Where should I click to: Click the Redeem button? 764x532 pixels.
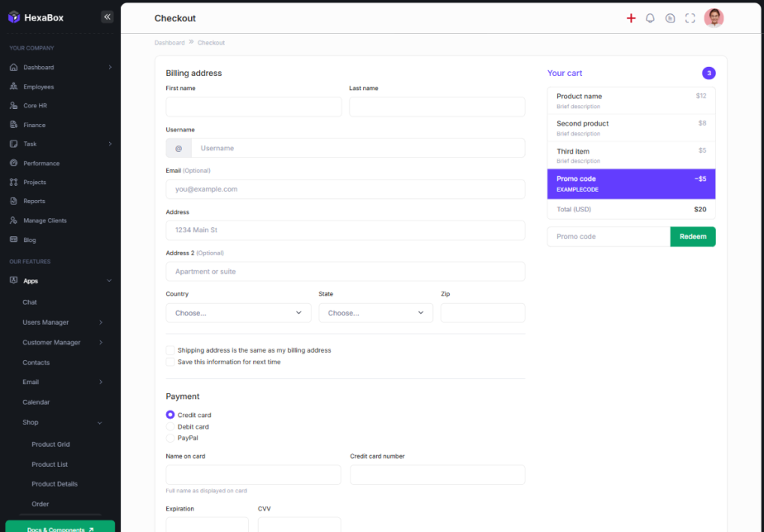pyautogui.click(x=692, y=236)
